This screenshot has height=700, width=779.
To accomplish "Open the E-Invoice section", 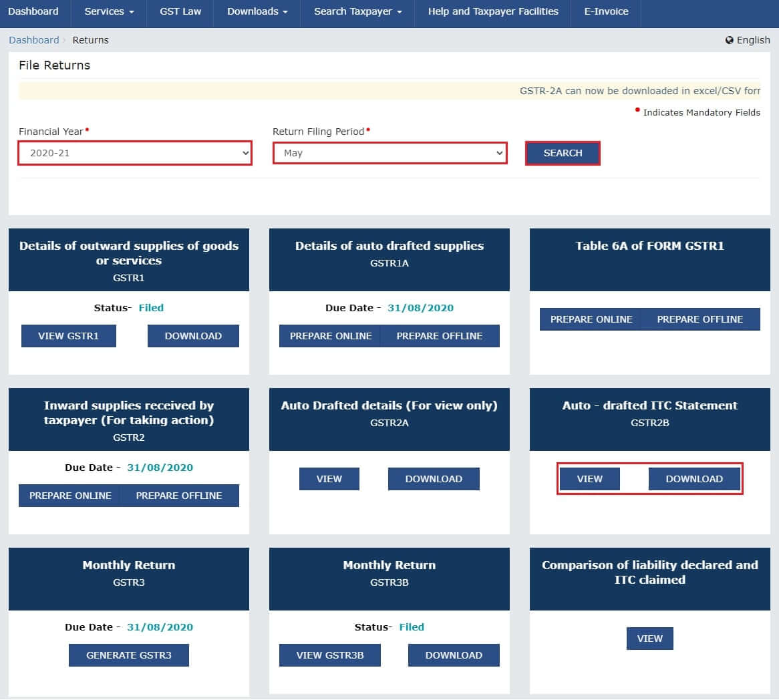I will point(605,11).
